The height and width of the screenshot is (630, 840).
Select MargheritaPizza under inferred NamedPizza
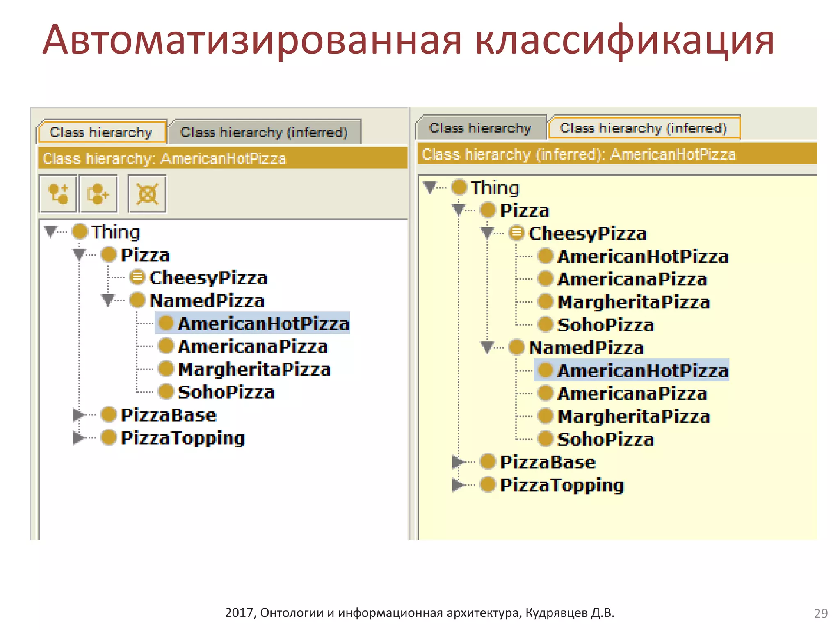[x=634, y=417]
